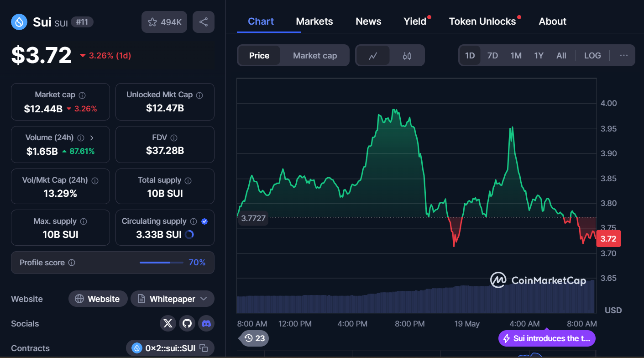Screen dimensions: 644x358
Task: Open the Sui Website link button
Action: tap(98, 299)
